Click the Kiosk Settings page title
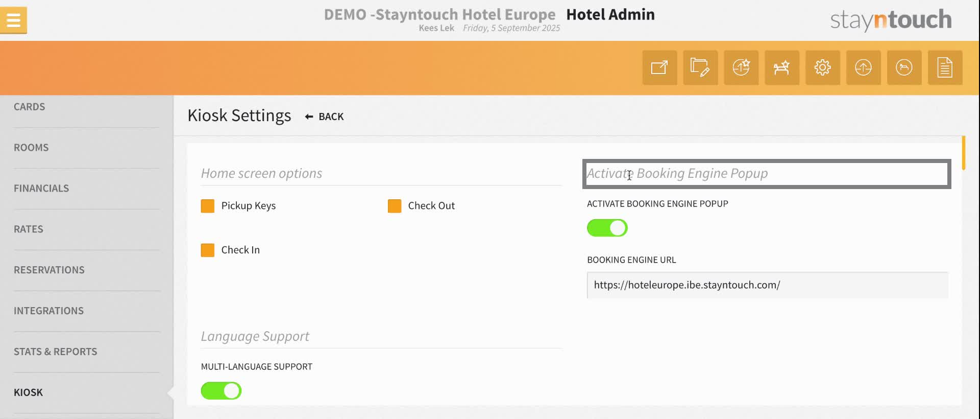Viewport: 980px width, 419px height. [x=239, y=115]
